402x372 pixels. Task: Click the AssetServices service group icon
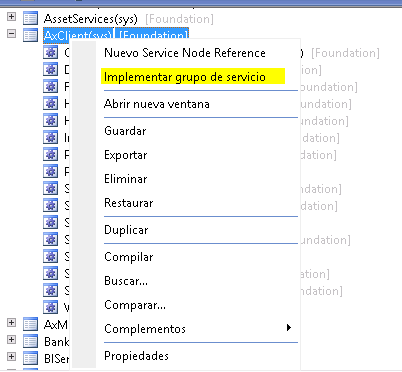(x=30, y=18)
